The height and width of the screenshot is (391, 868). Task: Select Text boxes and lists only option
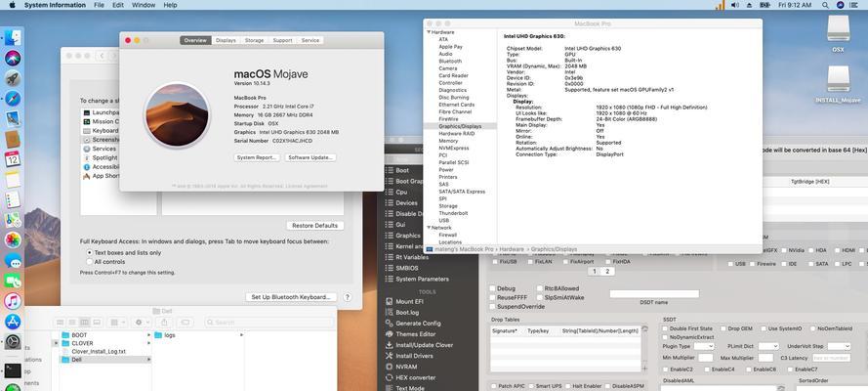pyautogui.click(x=90, y=252)
